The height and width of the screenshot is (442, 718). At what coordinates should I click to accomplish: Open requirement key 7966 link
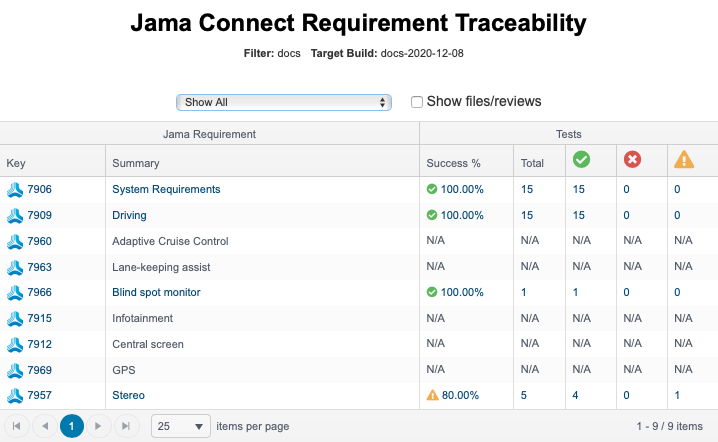point(39,292)
